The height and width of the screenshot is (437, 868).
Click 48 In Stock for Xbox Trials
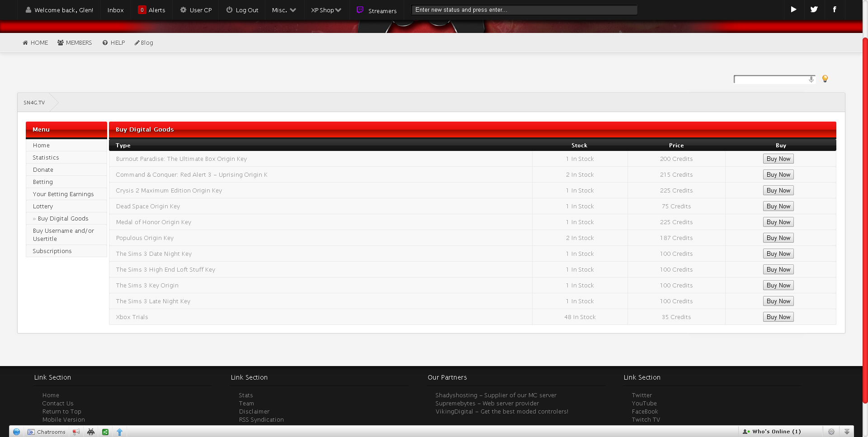pos(580,317)
